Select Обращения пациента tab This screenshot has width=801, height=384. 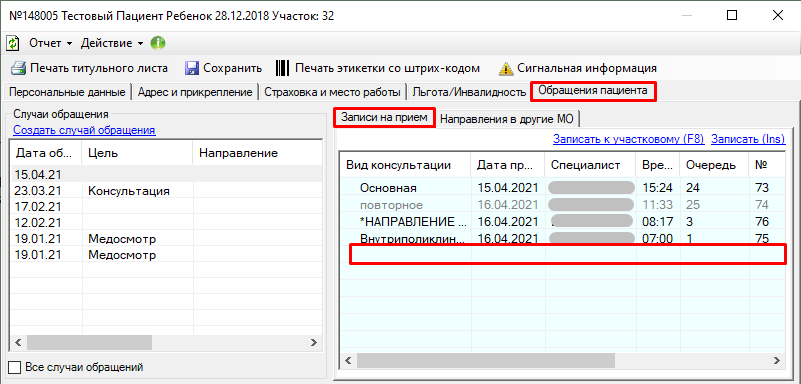click(593, 91)
